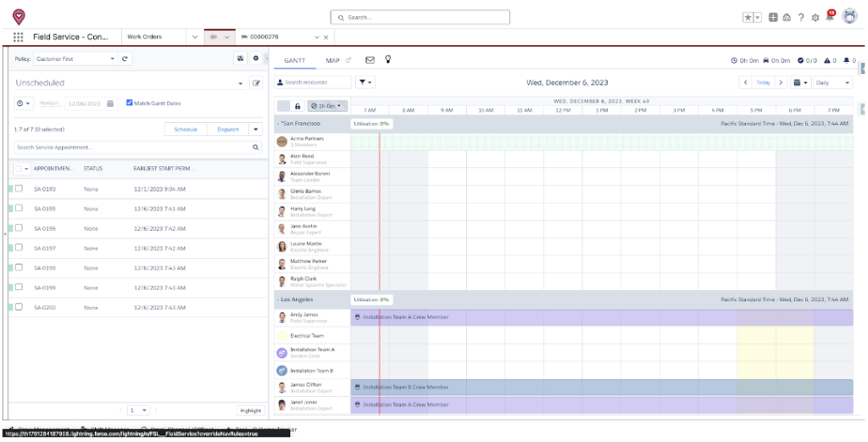Focus the global Search box
Image resolution: width=868 pixels, height=442 pixels.
point(420,17)
